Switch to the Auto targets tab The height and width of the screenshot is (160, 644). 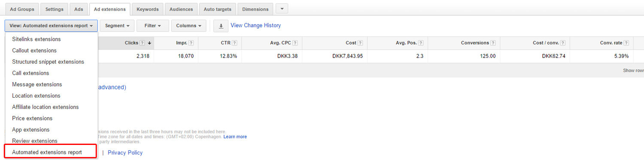218,9
